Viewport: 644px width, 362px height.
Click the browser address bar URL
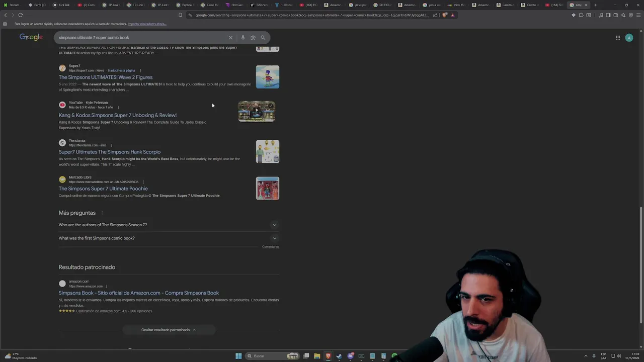[312, 15]
